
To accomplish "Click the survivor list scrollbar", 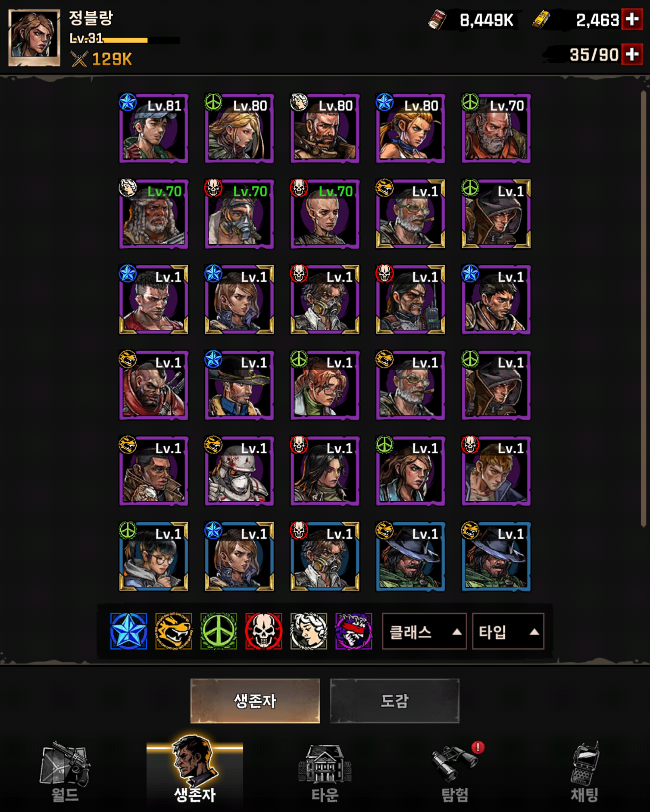I will [x=643, y=308].
